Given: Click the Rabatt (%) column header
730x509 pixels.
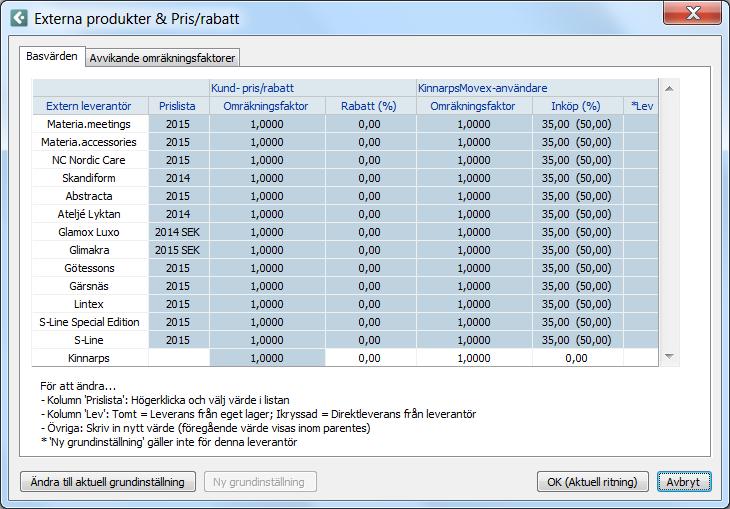Looking at the screenshot, I should (370, 106).
